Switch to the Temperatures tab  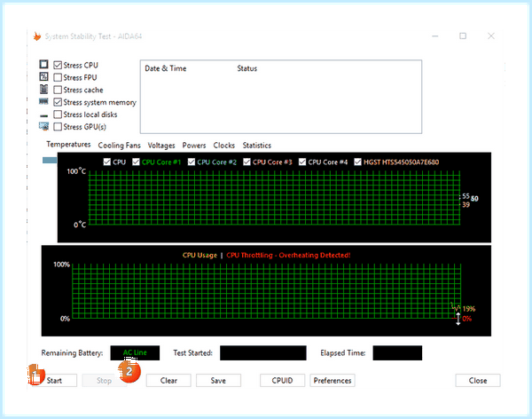(68, 145)
